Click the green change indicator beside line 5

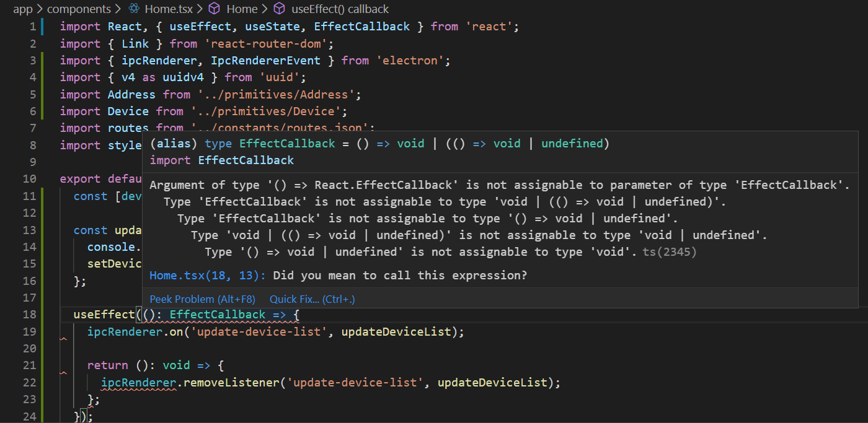pyautogui.click(x=41, y=94)
